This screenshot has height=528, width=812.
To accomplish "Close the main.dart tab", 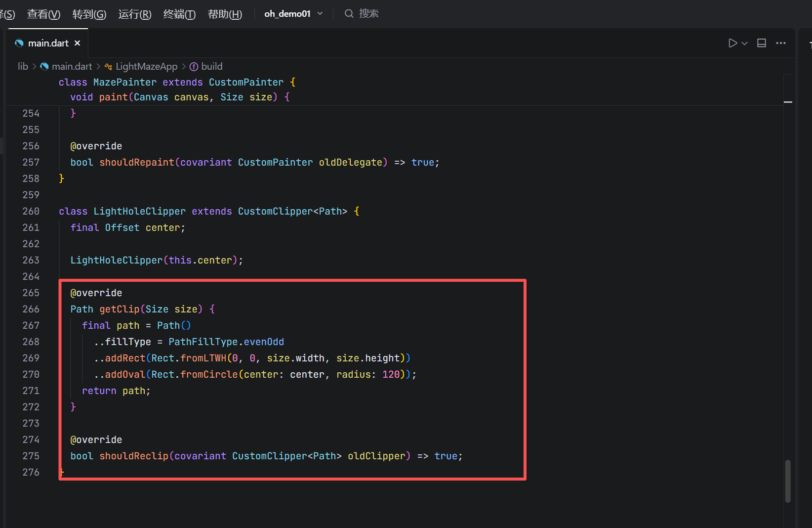I will [x=77, y=43].
